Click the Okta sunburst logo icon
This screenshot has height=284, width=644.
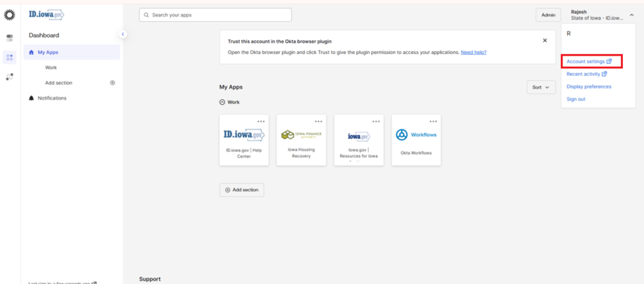9,15
